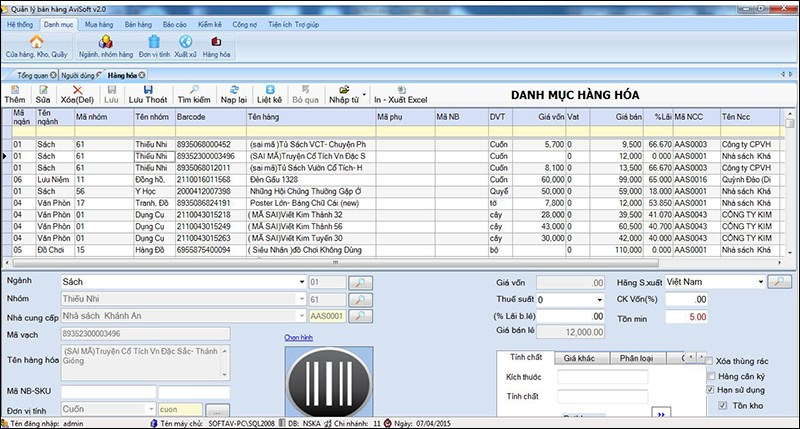Open Cửa hàng, Kho, Quầy icon
Image resolution: width=800 pixels, height=429 pixels.
(36, 41)
